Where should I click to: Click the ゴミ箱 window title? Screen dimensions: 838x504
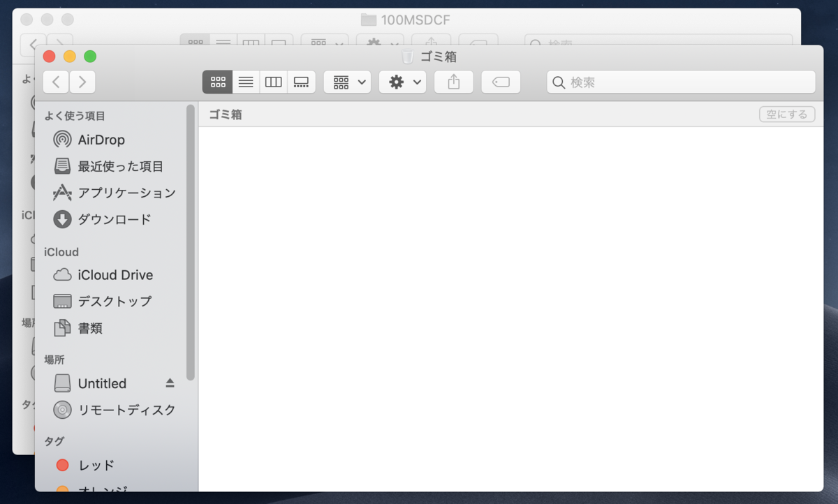(439, 57)
